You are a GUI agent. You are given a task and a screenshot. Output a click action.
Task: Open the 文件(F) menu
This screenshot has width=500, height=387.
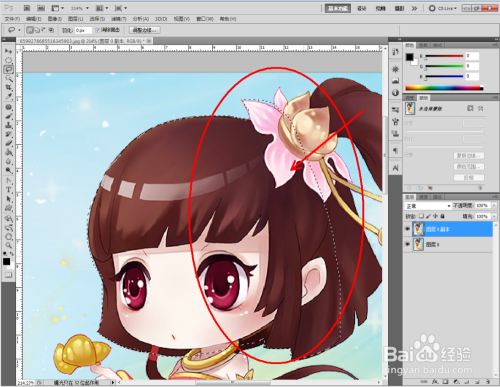pos(12,19)
